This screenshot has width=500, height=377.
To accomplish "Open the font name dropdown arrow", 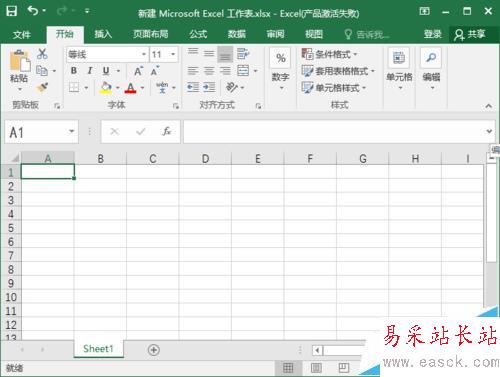I will point(144,54).
